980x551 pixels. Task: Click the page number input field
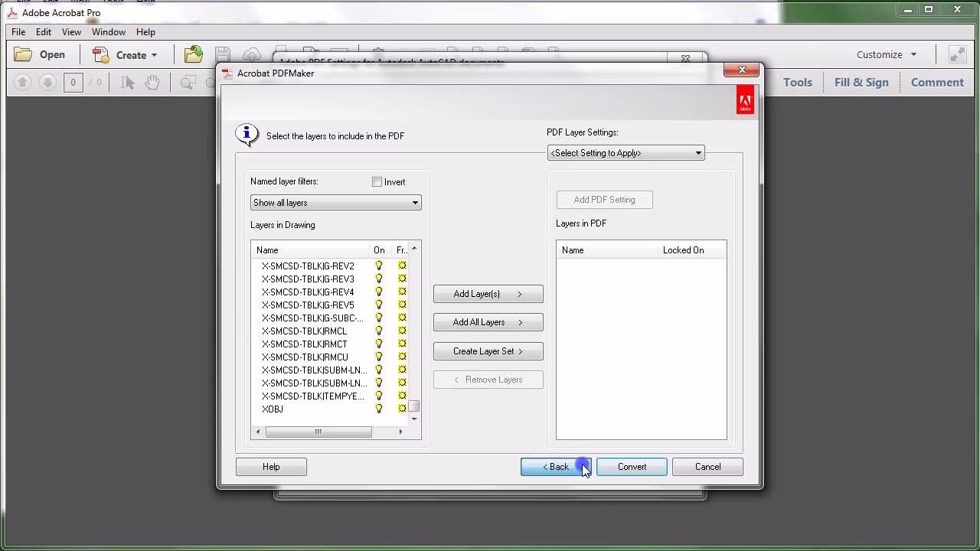click(x=73, y=82)
